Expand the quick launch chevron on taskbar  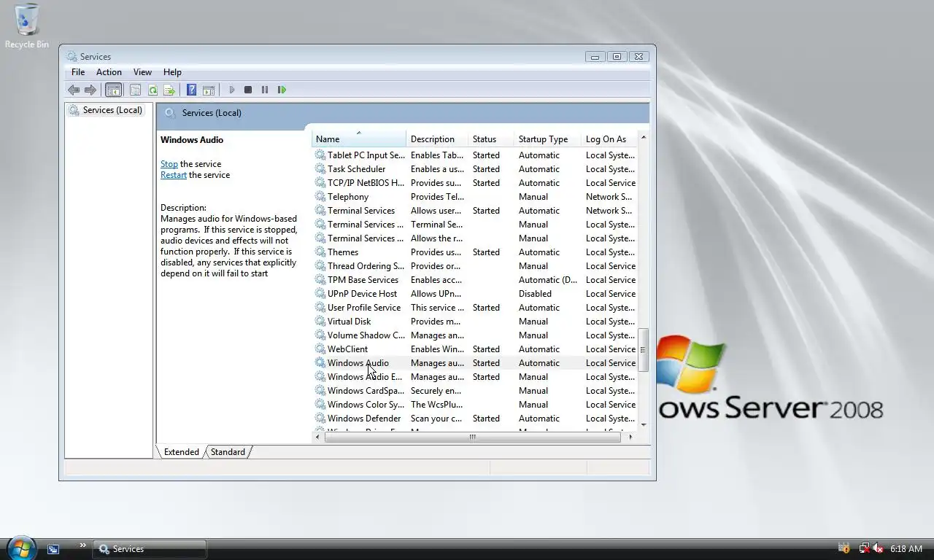tap(82, 545)
